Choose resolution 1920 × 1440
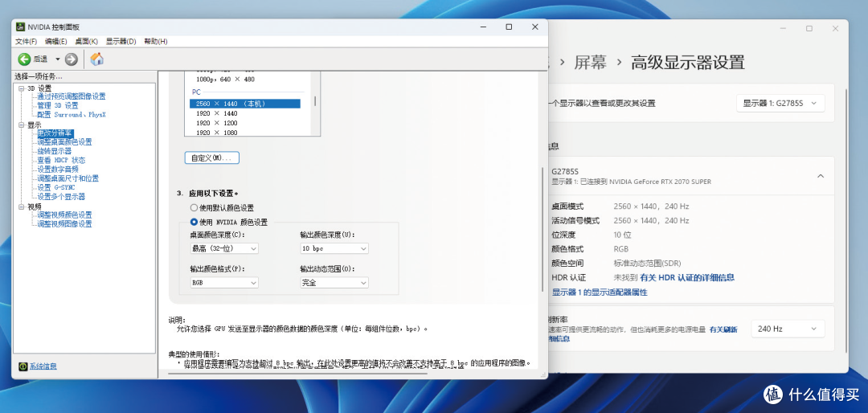Screen dimensions: 868x413 216,113
